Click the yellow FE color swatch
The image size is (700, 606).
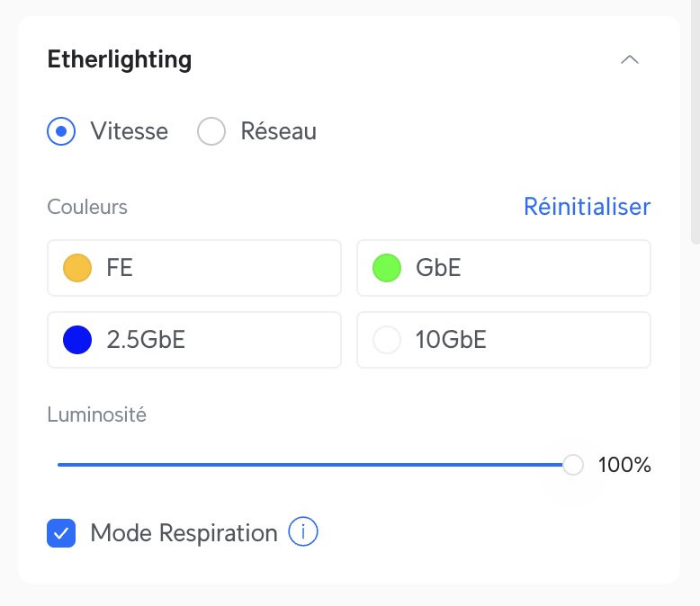(77, 268)
